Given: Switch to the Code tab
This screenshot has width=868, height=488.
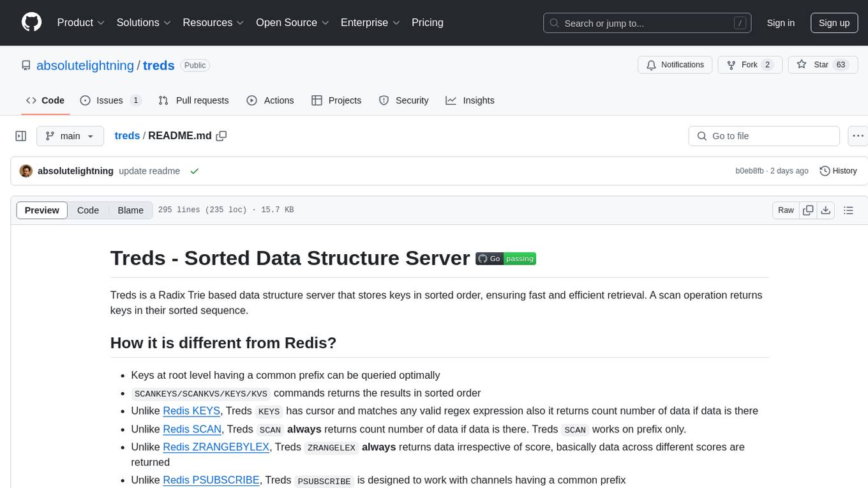Looking at the screenshot, I should coord(45,100).
